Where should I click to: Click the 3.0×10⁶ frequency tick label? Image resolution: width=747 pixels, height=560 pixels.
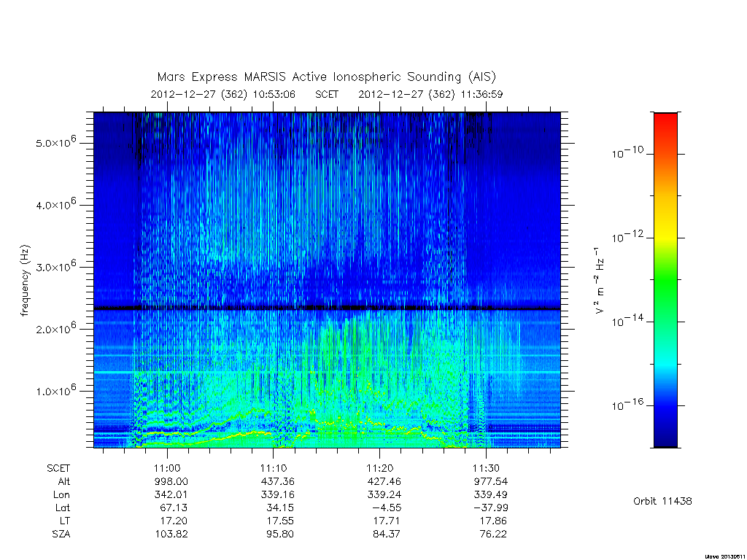55,265
